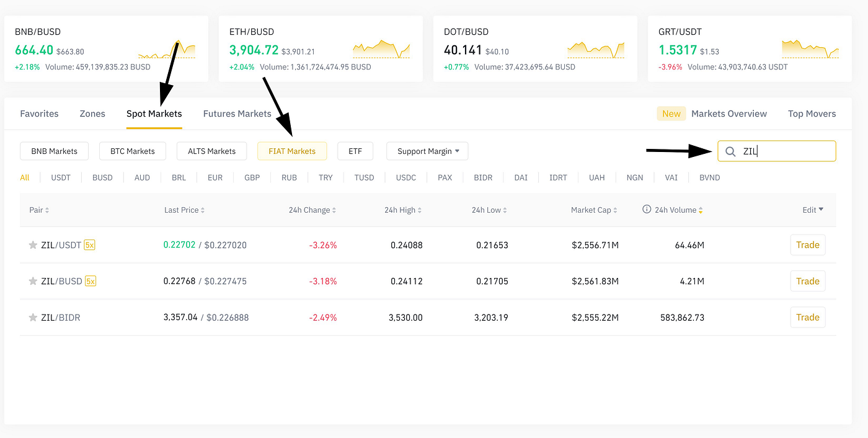Image resolution: width=868 pixels, height=438 pixels.
Task: Click the ZIL/USDT pair name
Action: [61, 245]
